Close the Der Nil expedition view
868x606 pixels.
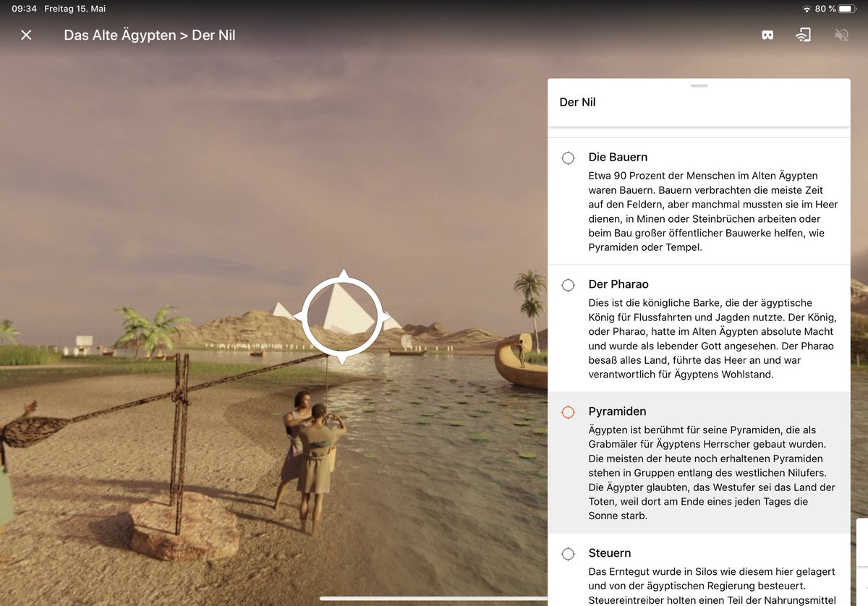pyautogui.click(x=26, y=35)
